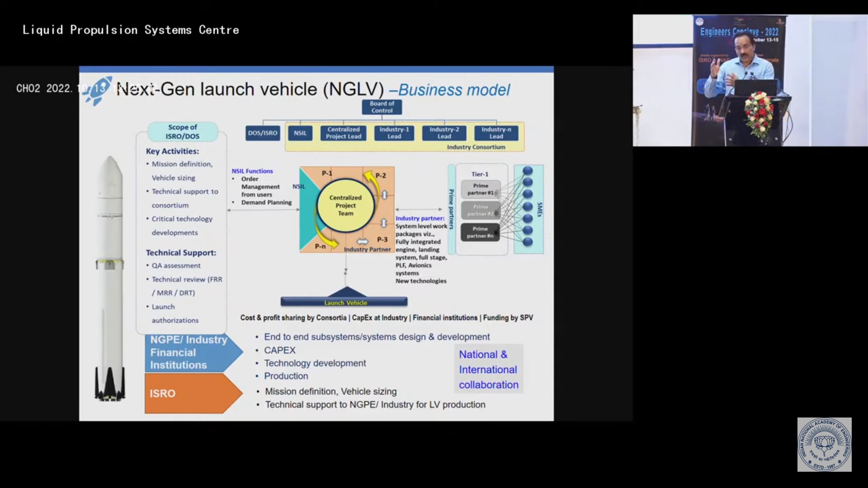Select the NSIL box in top row
This screenshot has height=488, width=868.
pyautogui.click(x=300, y=133)
